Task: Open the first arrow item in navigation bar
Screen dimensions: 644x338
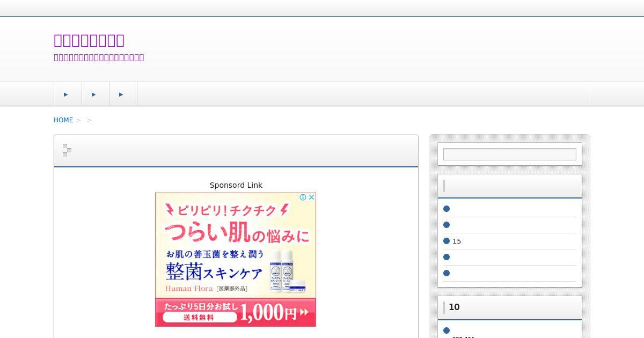Action: coord(68,94)
